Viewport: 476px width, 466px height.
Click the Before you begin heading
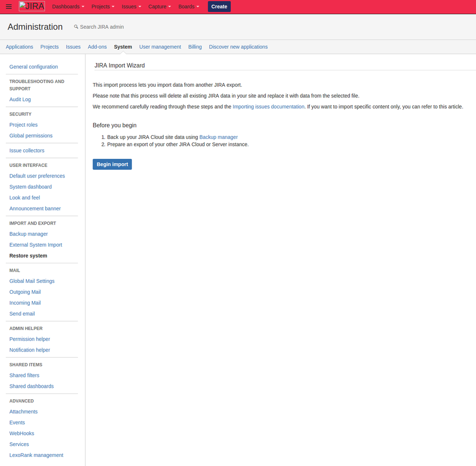(x=114, y=125)
